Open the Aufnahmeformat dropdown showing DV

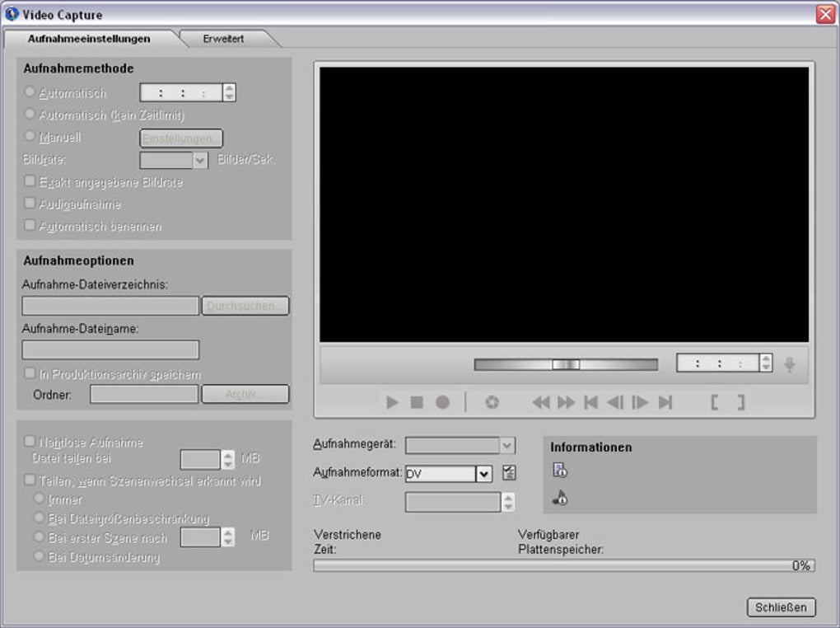[482, 474]
